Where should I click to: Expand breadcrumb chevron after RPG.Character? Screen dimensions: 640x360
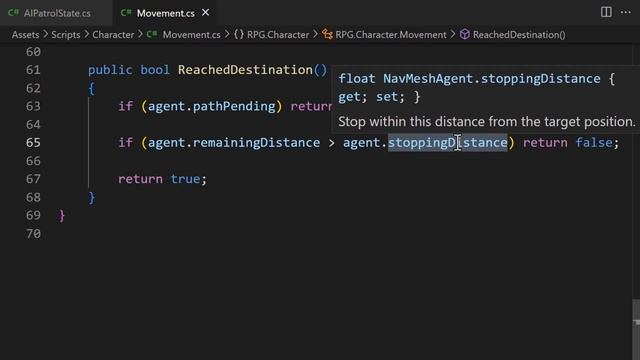pyautogui.click(x=316, y=34)
